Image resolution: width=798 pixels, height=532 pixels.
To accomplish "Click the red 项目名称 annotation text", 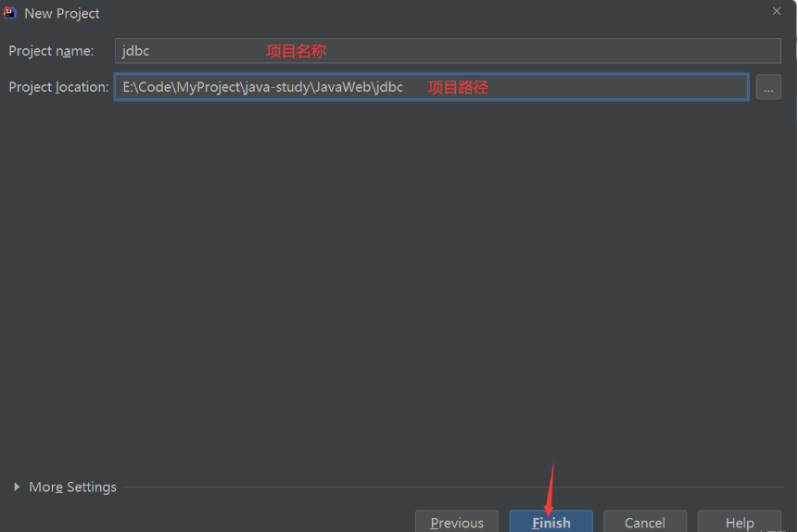I will [x=296, y=51].
